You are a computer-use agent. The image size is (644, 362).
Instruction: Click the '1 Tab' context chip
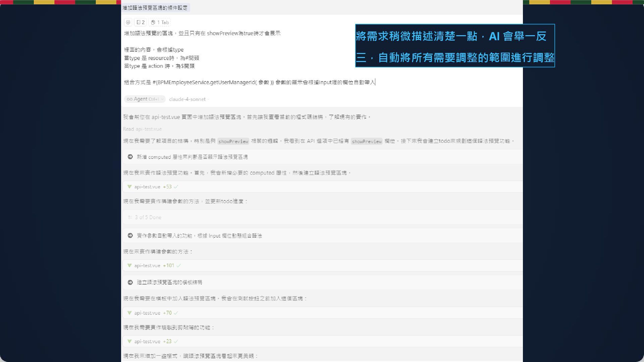tap(160, 22)
